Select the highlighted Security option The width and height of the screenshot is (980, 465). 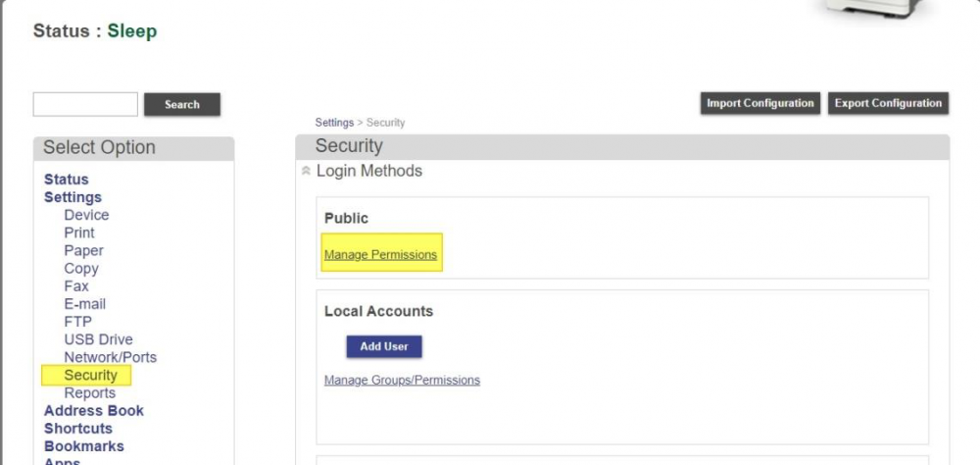click(x=90, y=375)
